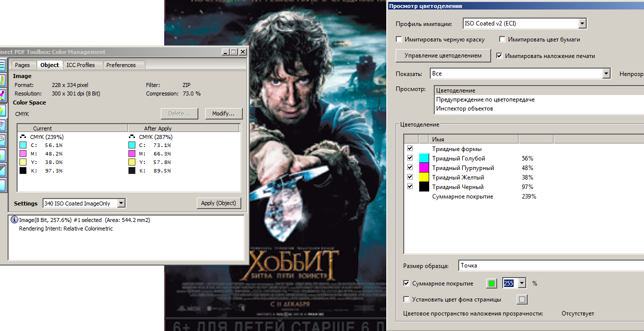Click the ink dots icon beside After Apply CMYK (287%)
Viewport: 644px width, 331px height.
tap(132, 136)
